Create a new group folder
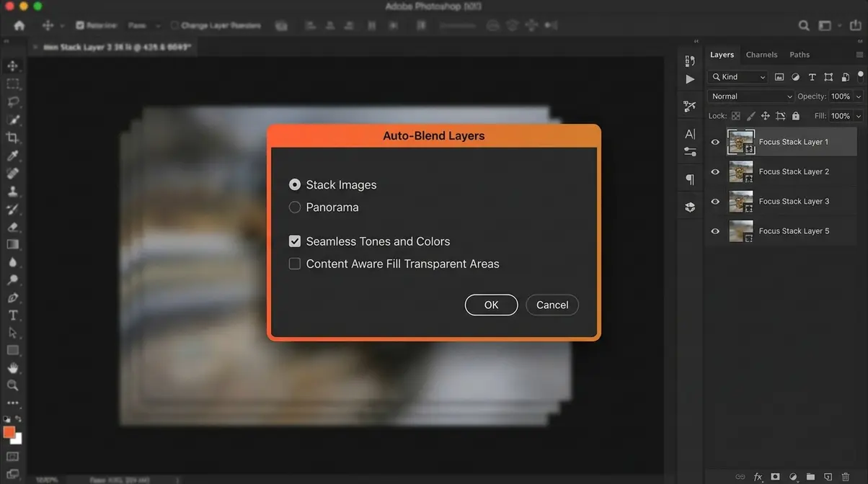The image size is (868, 484). point(810,477)
